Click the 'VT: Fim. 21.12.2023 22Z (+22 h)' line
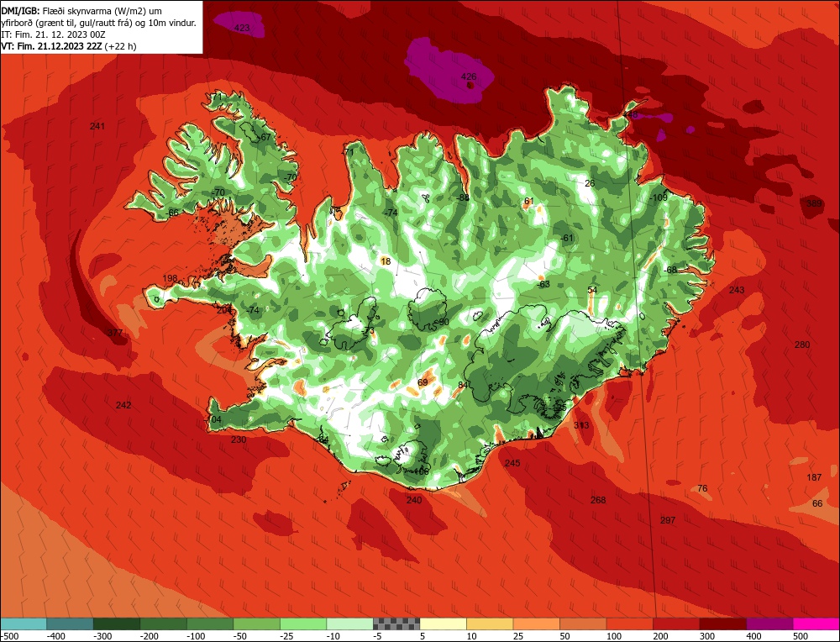This screenshot has width=840, height=642. (x=69, y=46)
